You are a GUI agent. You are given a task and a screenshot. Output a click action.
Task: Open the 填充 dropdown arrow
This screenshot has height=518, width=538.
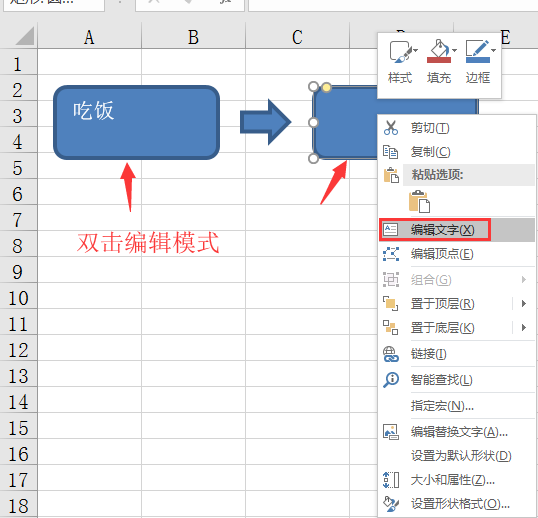(455, 50)
